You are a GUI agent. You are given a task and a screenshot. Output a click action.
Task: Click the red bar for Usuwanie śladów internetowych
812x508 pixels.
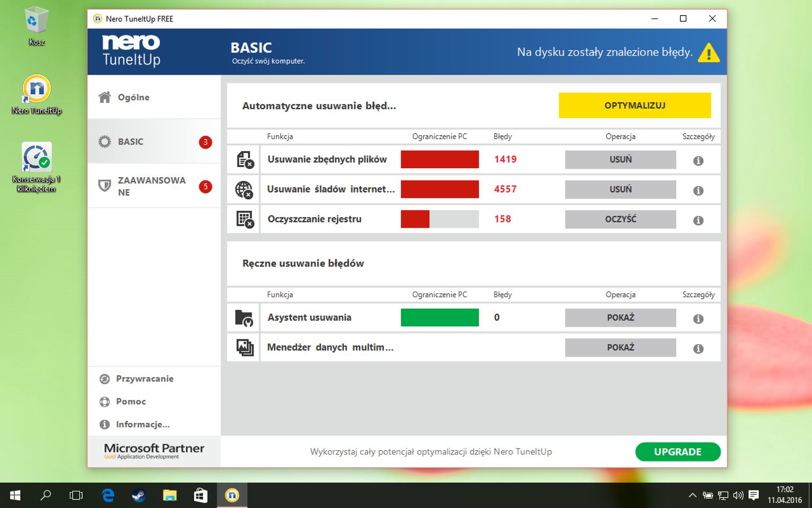(x=440, y=189)
